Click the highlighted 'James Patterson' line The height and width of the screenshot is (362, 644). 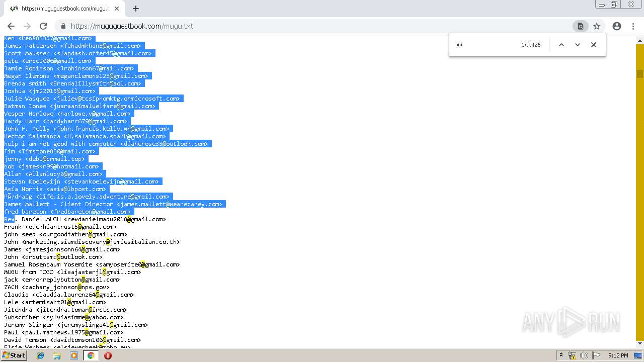[x=74, y=46]
